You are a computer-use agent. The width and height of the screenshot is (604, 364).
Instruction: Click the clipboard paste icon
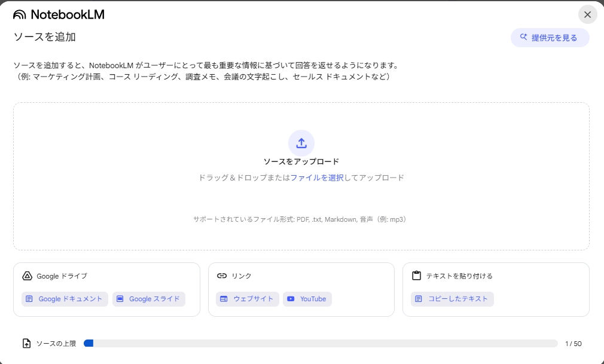417,276
